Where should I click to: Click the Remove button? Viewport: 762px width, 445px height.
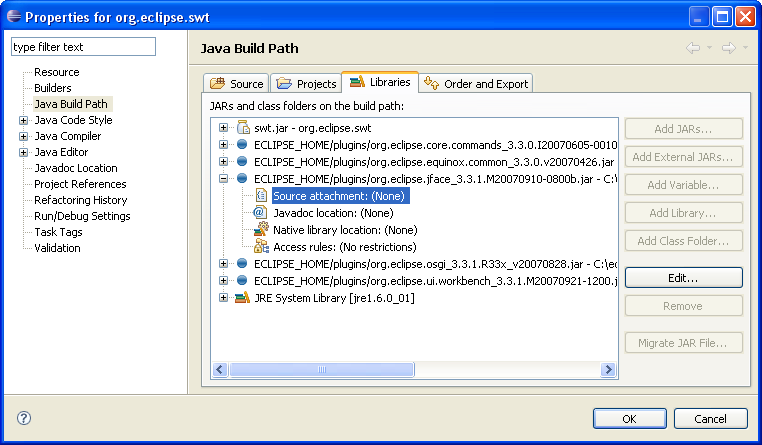tap(683, 306)
